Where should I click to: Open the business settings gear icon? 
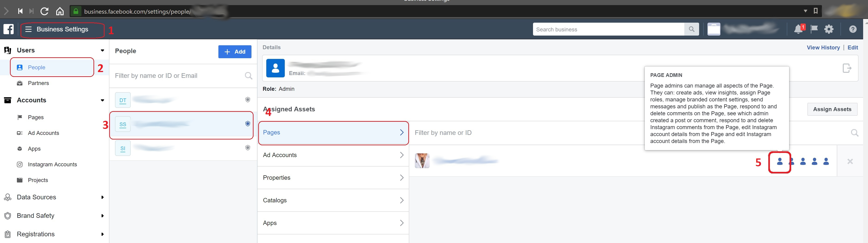pyautogui.click(x=829, y=29)
